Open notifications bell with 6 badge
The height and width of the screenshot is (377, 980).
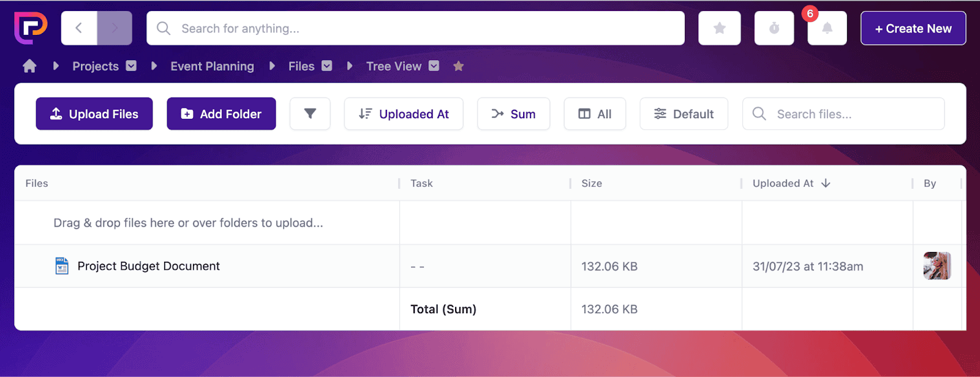coord(827,28)
